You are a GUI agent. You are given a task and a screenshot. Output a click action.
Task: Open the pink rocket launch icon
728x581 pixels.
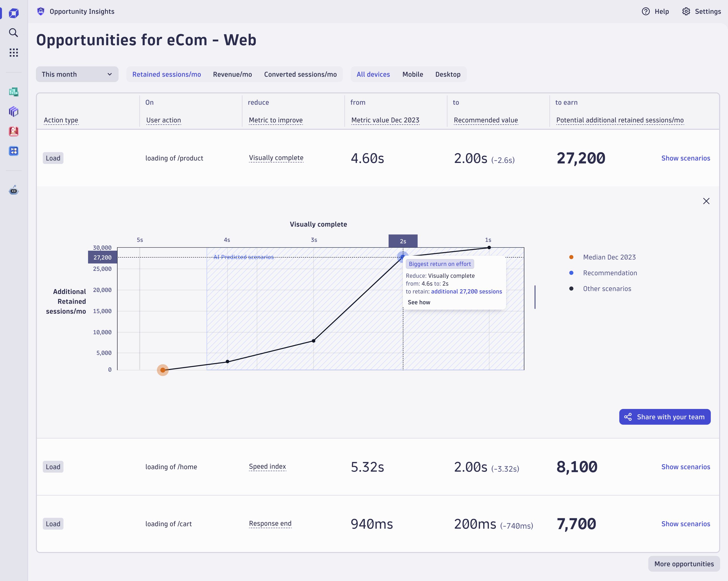[14, 131]
